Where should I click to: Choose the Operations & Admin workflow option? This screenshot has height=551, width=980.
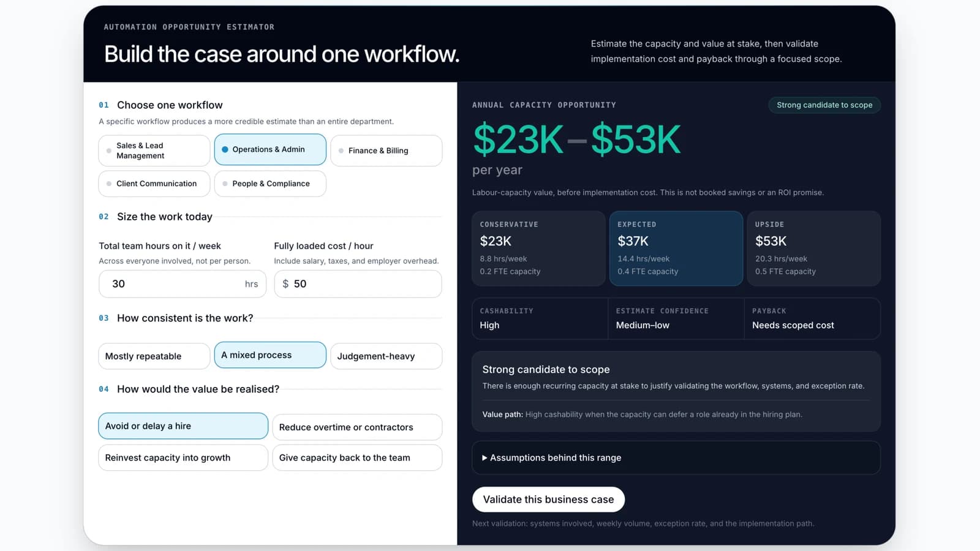(270, 149)
